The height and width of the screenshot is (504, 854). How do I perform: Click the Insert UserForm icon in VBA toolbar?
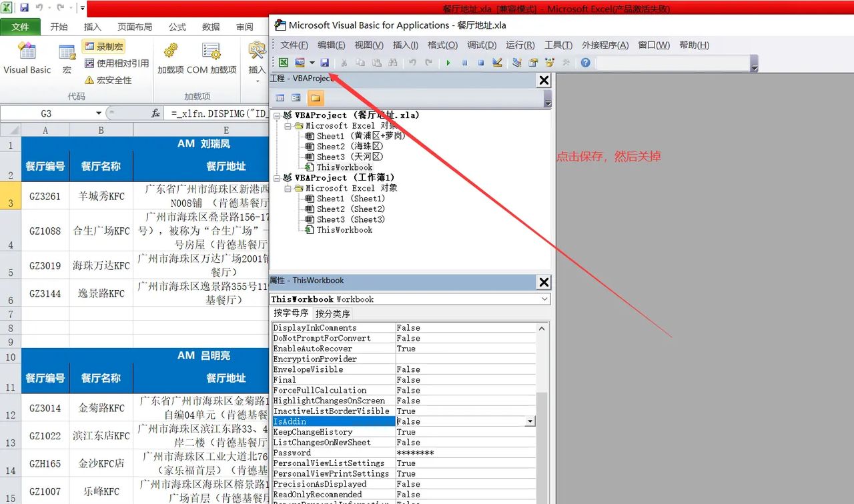coord(300,63)
